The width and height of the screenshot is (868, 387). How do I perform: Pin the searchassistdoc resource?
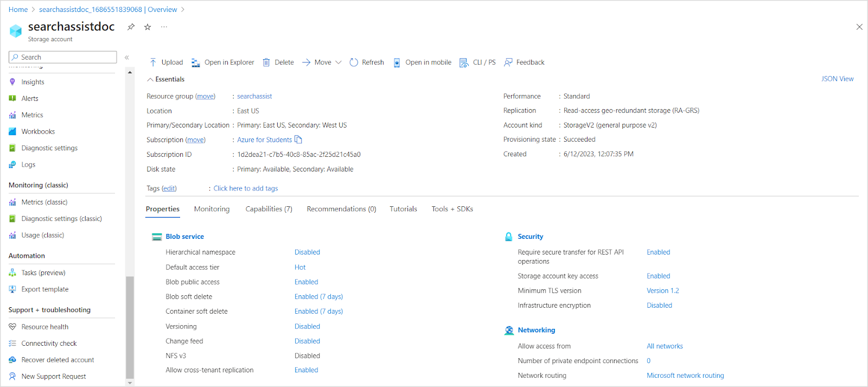click(x=131, y=27)
